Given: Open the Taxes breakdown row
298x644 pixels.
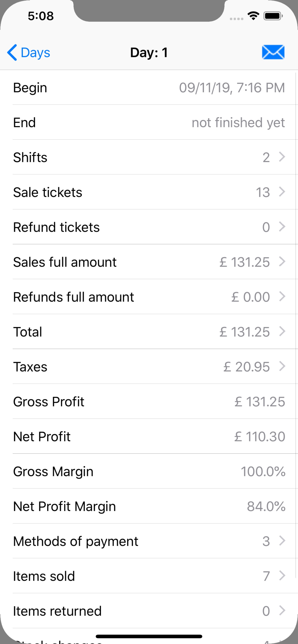Looking at the screenshot, I should [149, 367].
